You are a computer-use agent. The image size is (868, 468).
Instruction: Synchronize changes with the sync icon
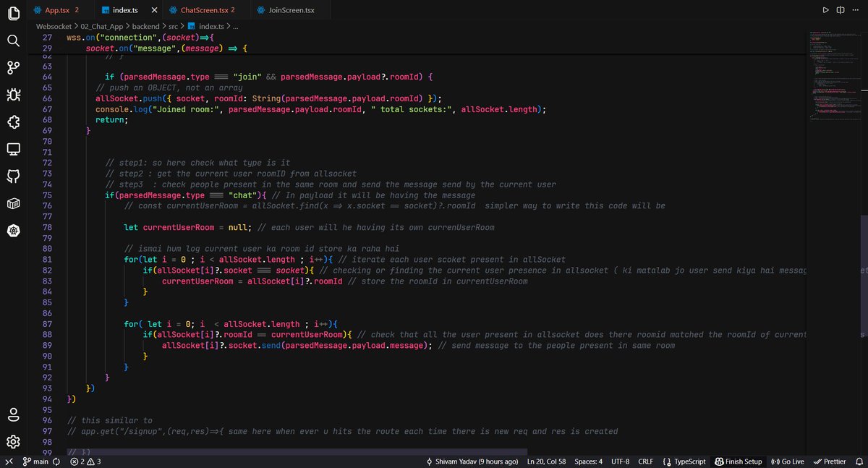[x=56, y=461]
